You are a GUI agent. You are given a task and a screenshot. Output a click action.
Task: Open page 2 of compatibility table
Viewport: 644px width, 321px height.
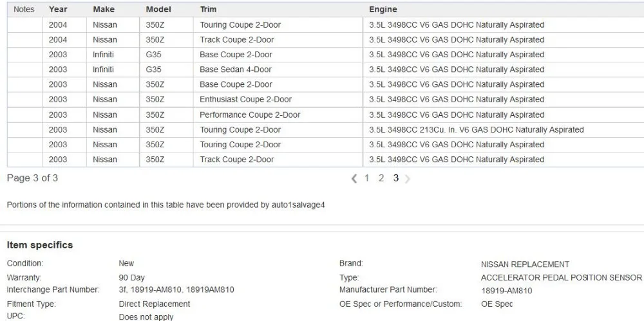tap(381, 178)
